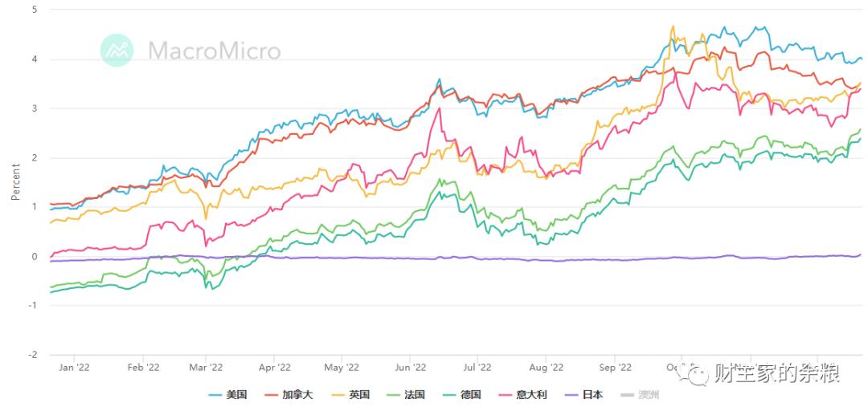868x411 pixels.
Task: Click the green 法国 legend line marker
Action: [x=391, y=395]
